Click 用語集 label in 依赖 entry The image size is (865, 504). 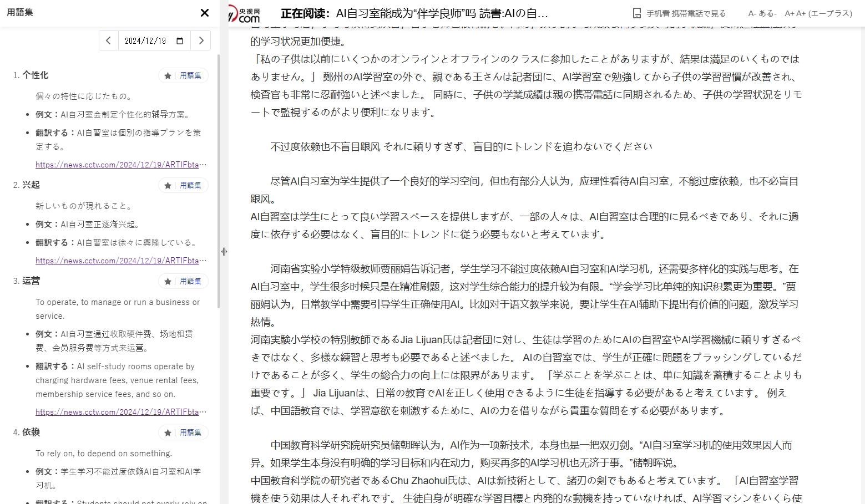(x=190, y=433)
